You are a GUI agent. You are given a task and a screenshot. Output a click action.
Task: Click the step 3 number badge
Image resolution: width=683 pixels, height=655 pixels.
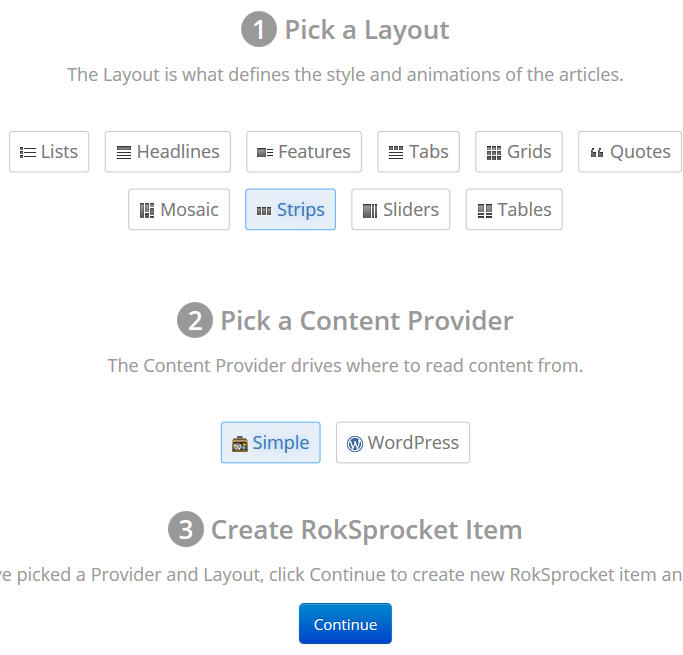[186, 529]
